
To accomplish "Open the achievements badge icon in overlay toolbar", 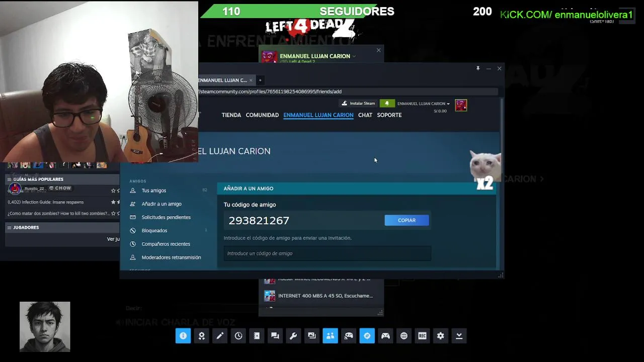I will click(x=202, y=336).
